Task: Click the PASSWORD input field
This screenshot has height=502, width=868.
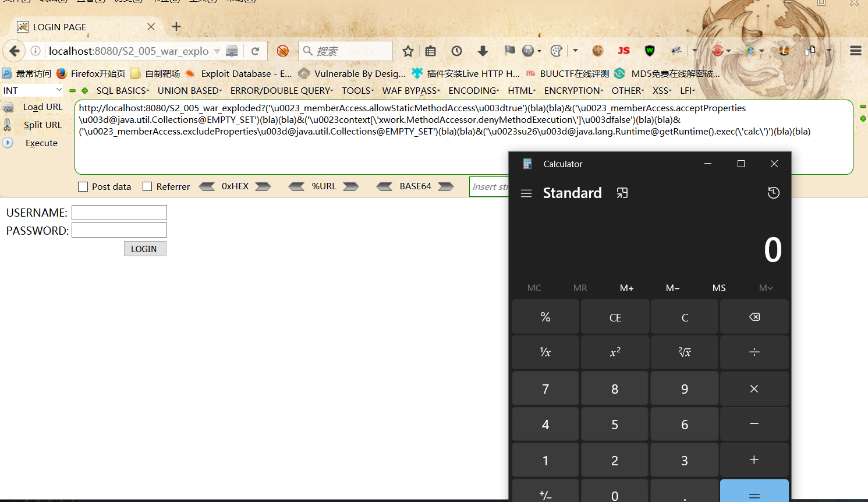Action: [x=119, y=230]
